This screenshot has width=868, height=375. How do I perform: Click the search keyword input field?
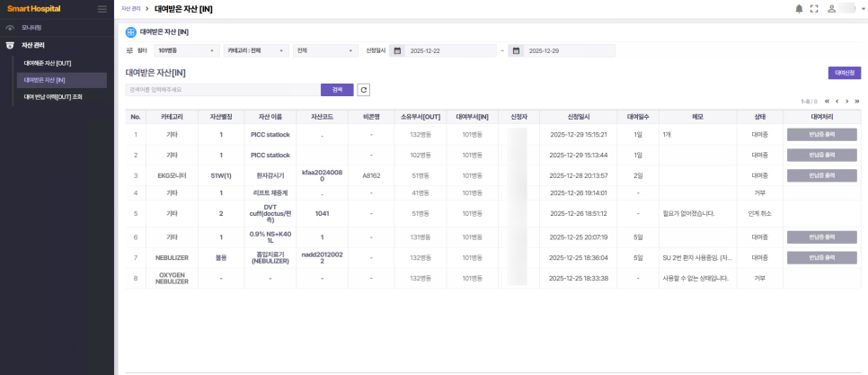[x=222, y=90]
